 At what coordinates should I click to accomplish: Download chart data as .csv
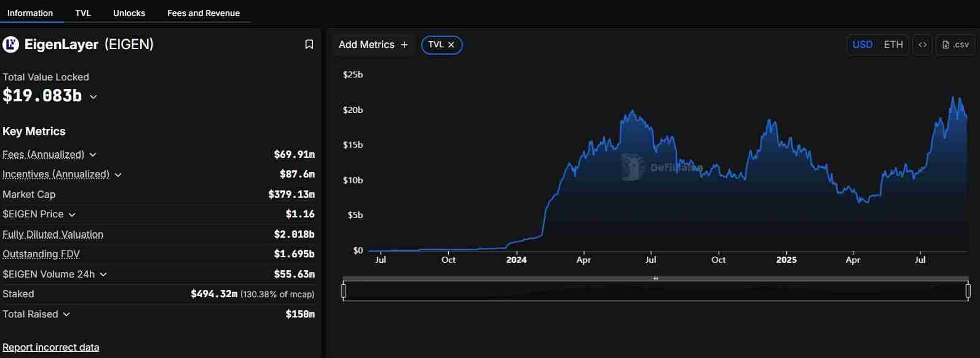click(955, 45)
